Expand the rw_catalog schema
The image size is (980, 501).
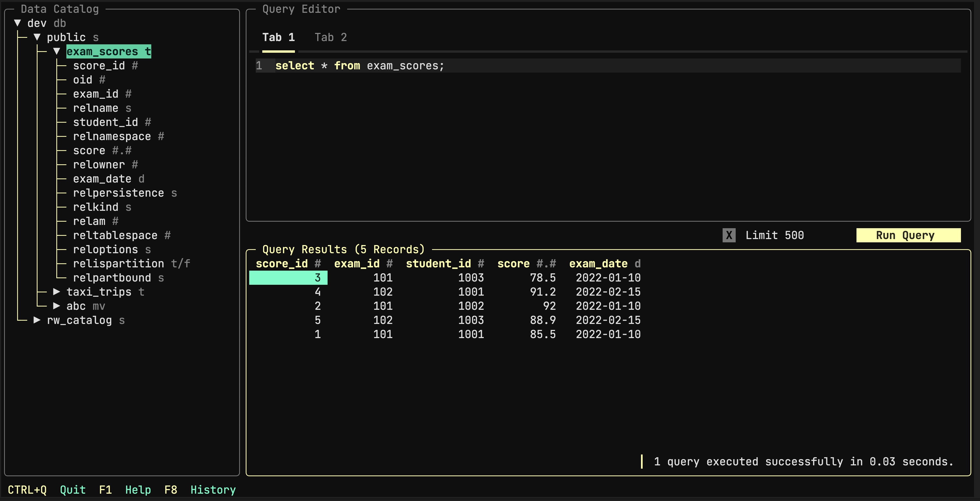tap(37, 320)
